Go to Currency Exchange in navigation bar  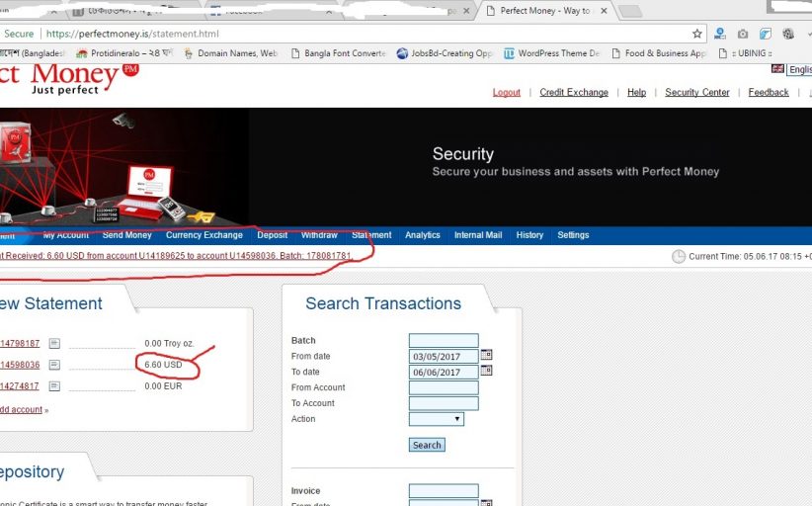(x=203, y=235)
